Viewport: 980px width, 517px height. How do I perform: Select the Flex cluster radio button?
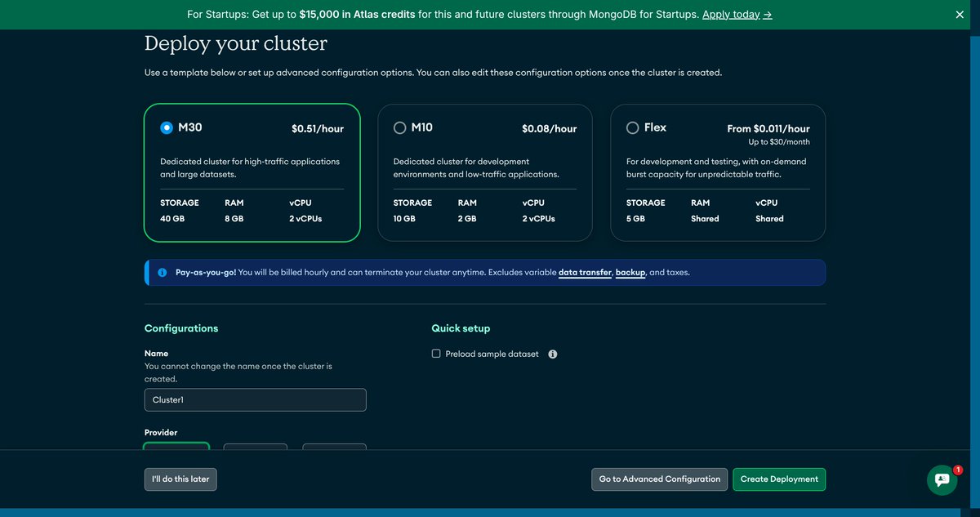[632, 127]
